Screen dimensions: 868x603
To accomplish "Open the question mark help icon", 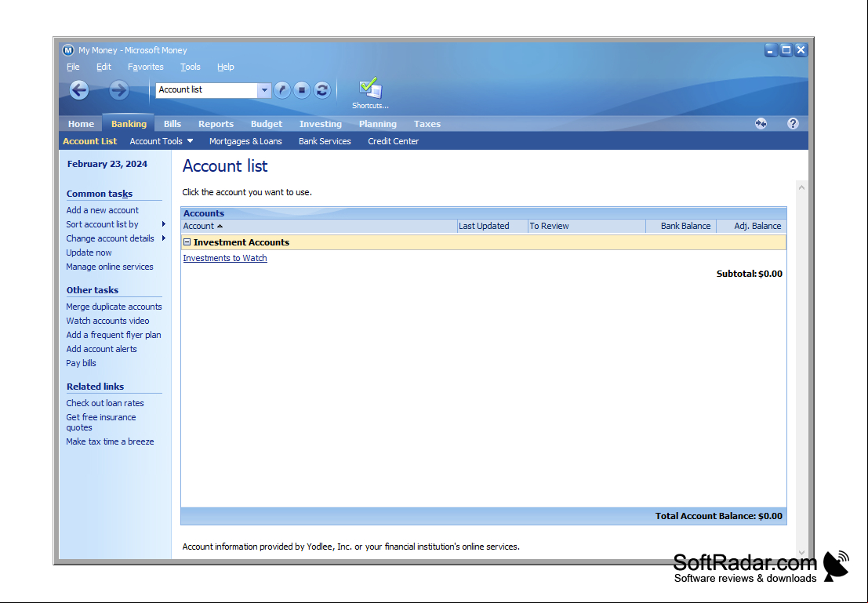I will (793, 123).
